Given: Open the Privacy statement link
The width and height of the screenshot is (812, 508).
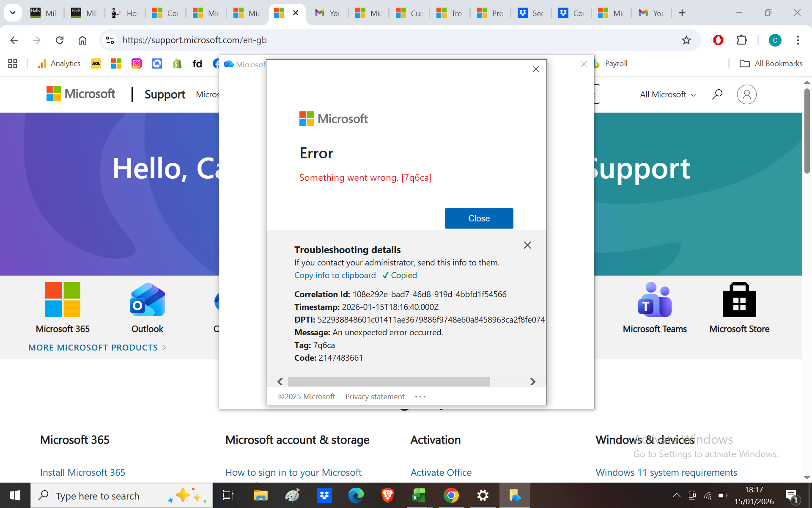Looking at the screenshot, I should click(375, 397).
